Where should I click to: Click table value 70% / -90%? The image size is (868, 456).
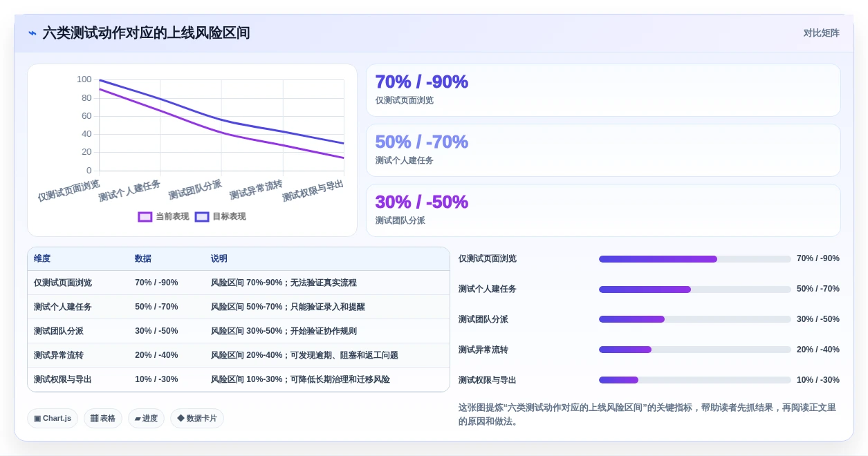[x=156, y=283]
